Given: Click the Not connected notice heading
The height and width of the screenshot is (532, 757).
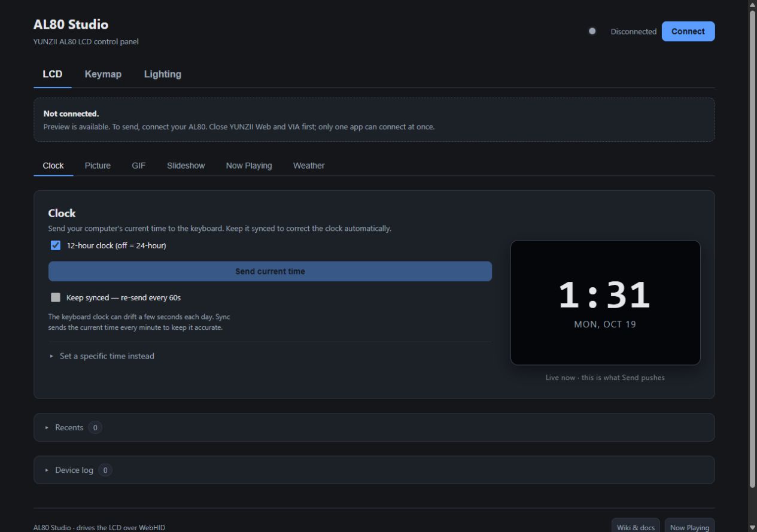Looking at the screenshot, I should click(x=71, y=114).
